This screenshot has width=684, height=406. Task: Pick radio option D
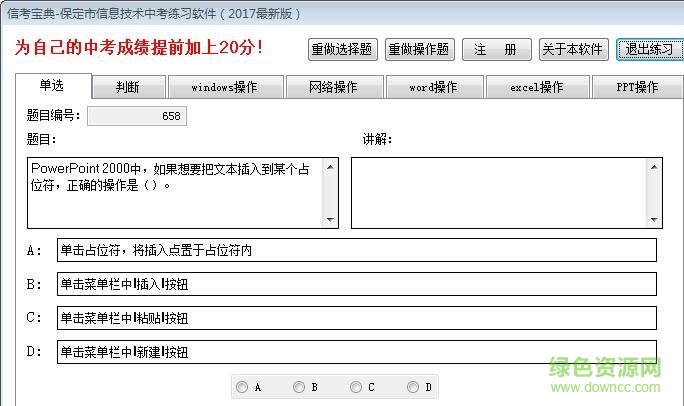tap(413, 387)
